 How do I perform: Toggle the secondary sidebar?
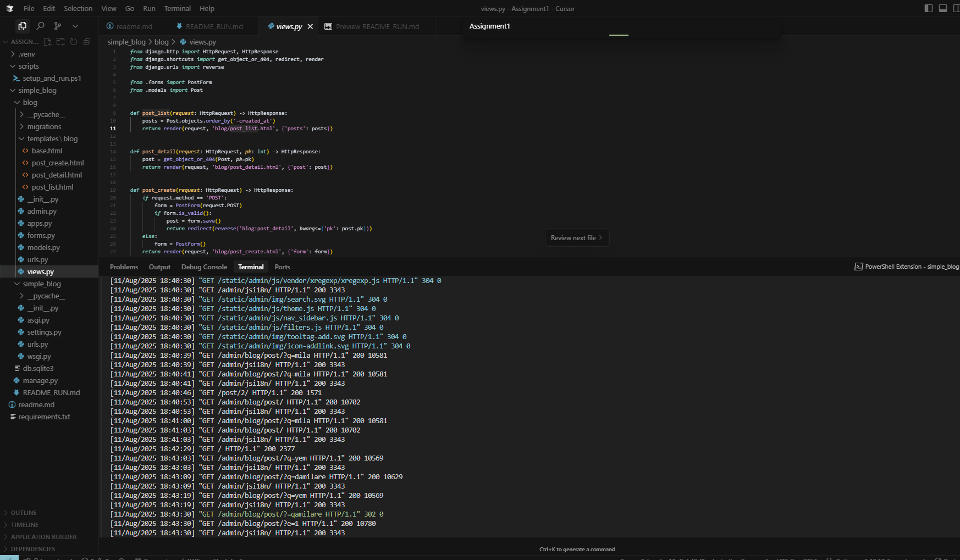tap(957, 8)
